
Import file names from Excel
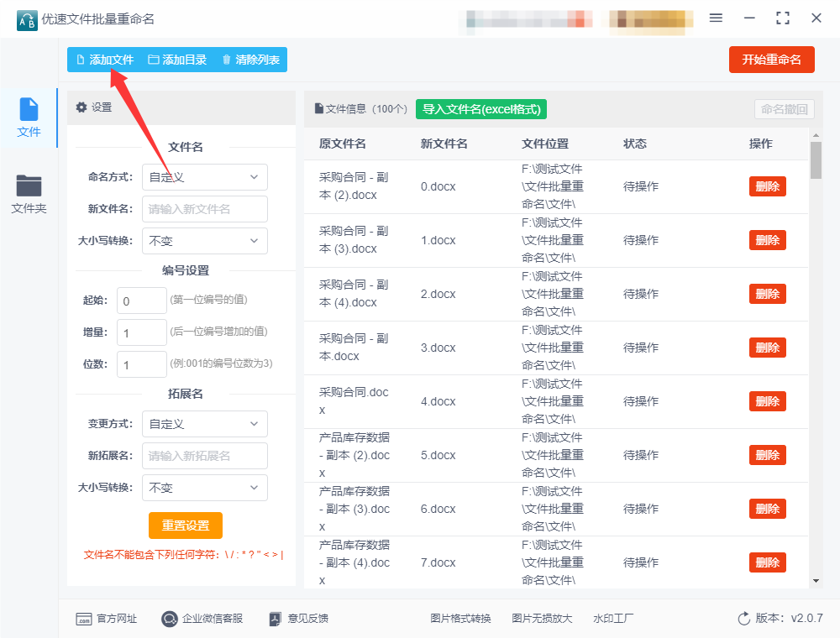481,109
